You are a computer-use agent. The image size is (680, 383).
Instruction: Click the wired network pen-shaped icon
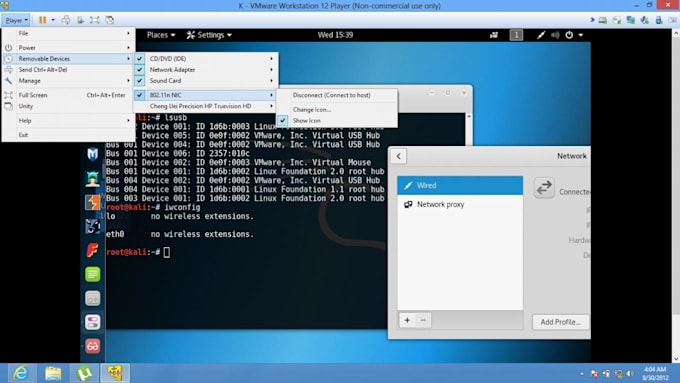click(541, 35)
